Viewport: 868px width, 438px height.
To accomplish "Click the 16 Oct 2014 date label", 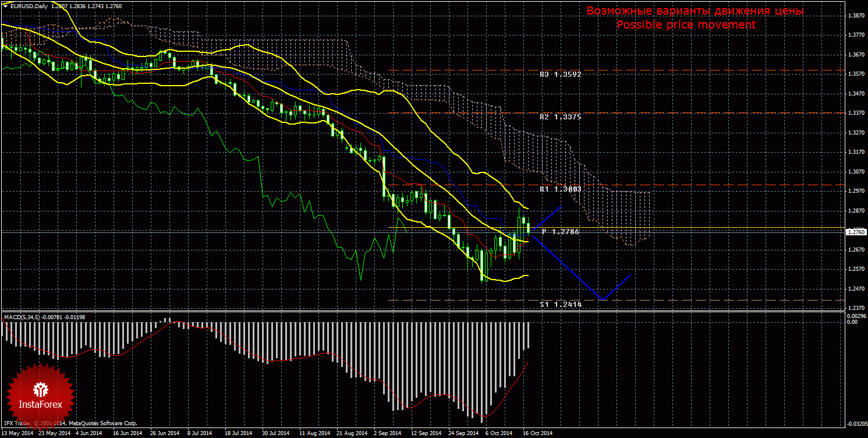I will point(537,433).
